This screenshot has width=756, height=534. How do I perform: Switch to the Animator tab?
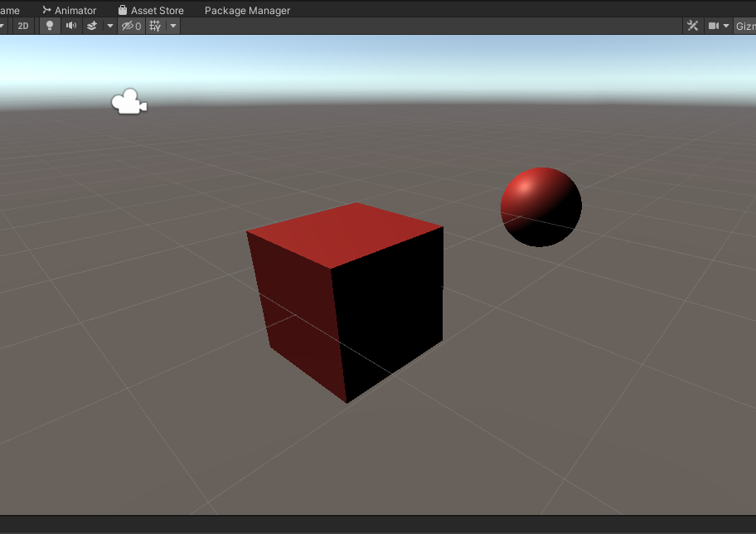(70, 10)
